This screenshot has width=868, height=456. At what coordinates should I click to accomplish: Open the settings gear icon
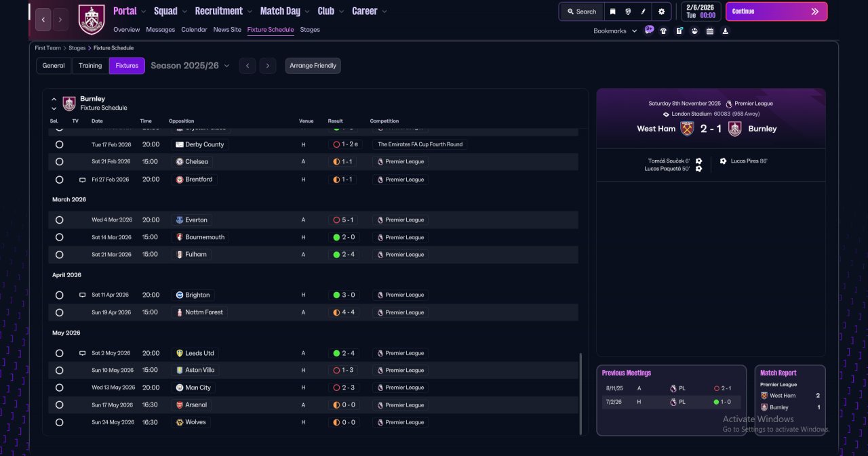pos(662,12)
